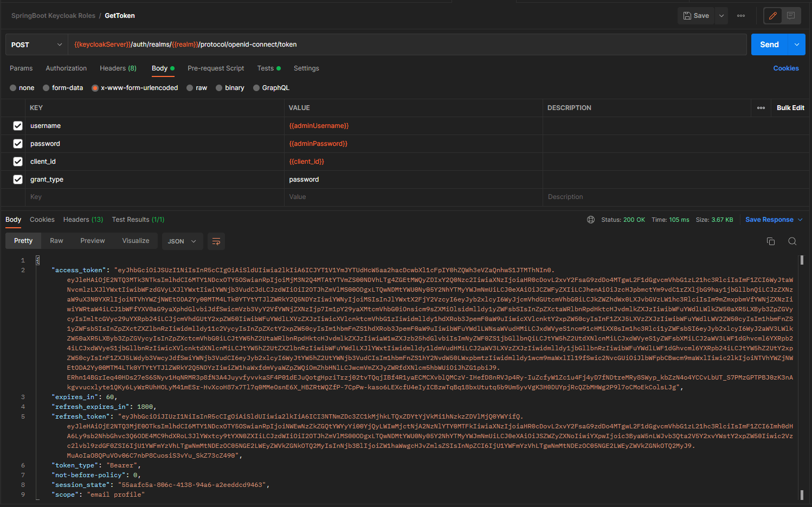812x507 pixels.
Task: Switch to the Raw response view
Action: point(56,241)
